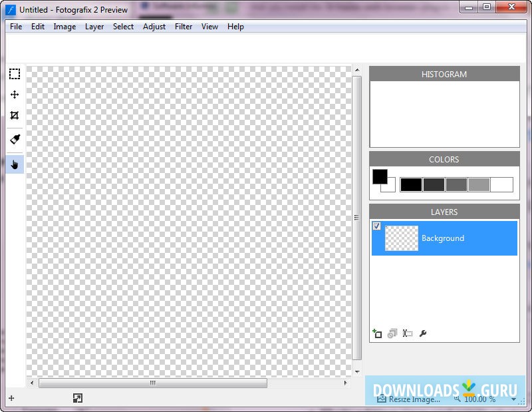Open the Adjust menu

(x=154, y=27)
